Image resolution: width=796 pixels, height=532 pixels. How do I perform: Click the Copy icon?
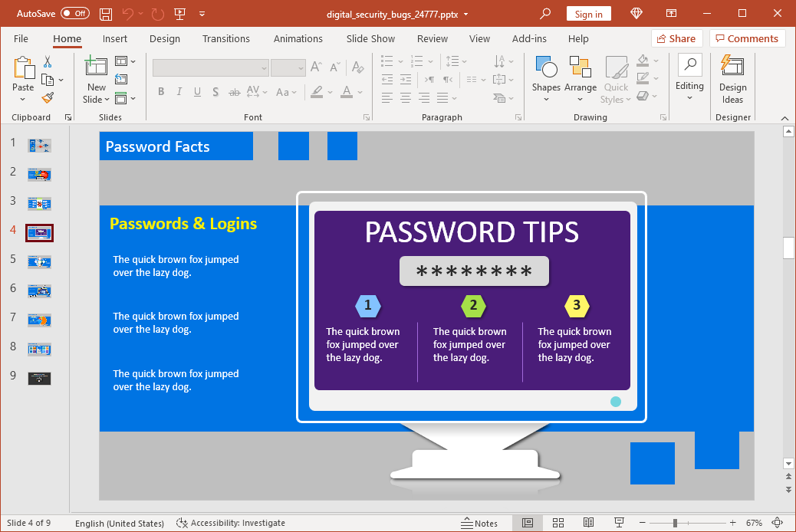pyautogui.click(x=48, y=80)
